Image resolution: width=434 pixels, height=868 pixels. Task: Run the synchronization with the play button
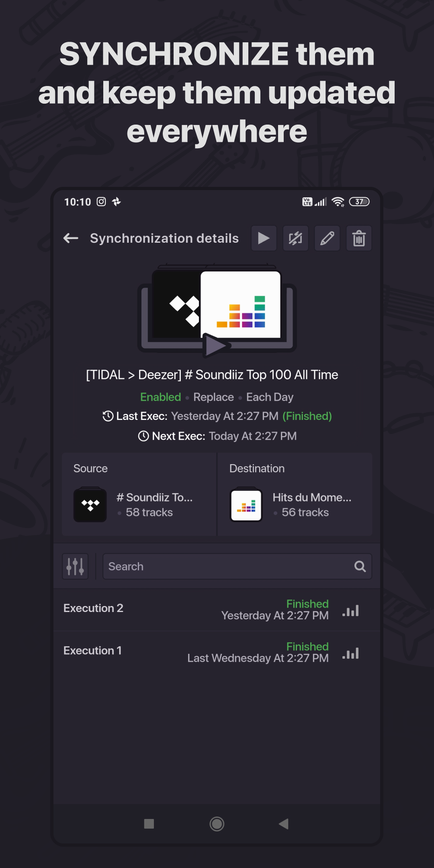click(264, 238)
